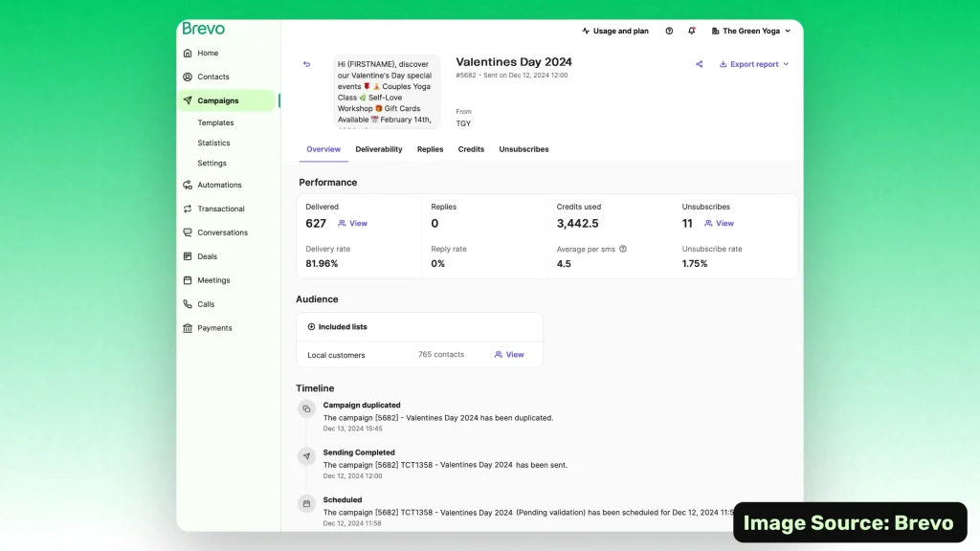Click the help question mark icon
The image size is (980, 551).
point(669,31)
